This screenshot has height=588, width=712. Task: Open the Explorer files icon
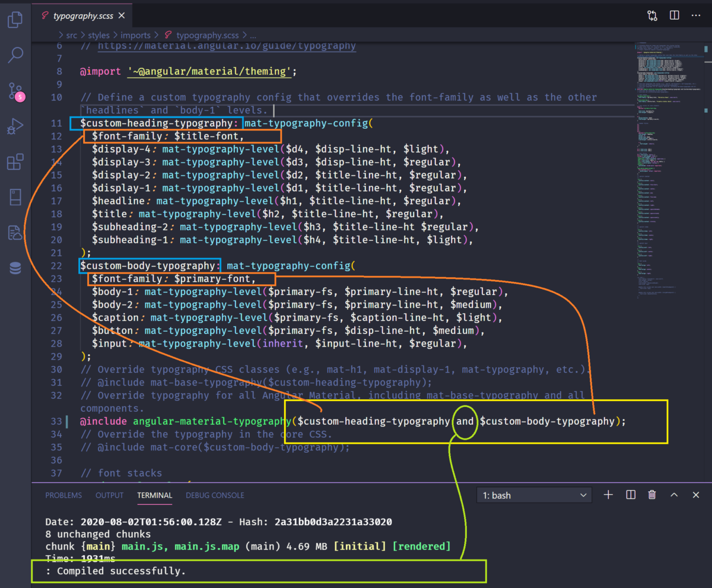(15, 20)
